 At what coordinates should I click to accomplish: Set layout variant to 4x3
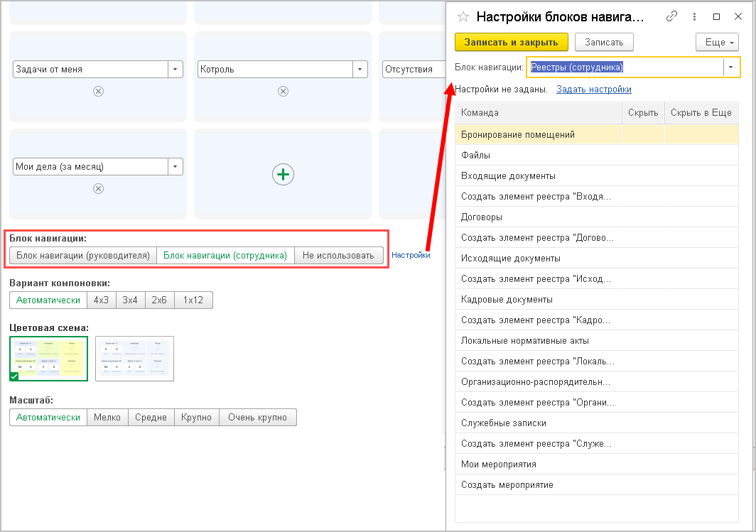pos(101,300)
